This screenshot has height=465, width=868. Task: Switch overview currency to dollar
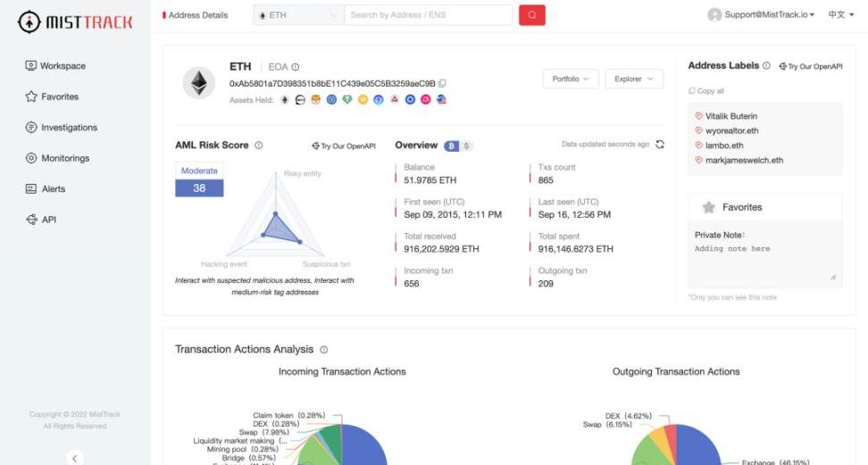coord(467,145)
